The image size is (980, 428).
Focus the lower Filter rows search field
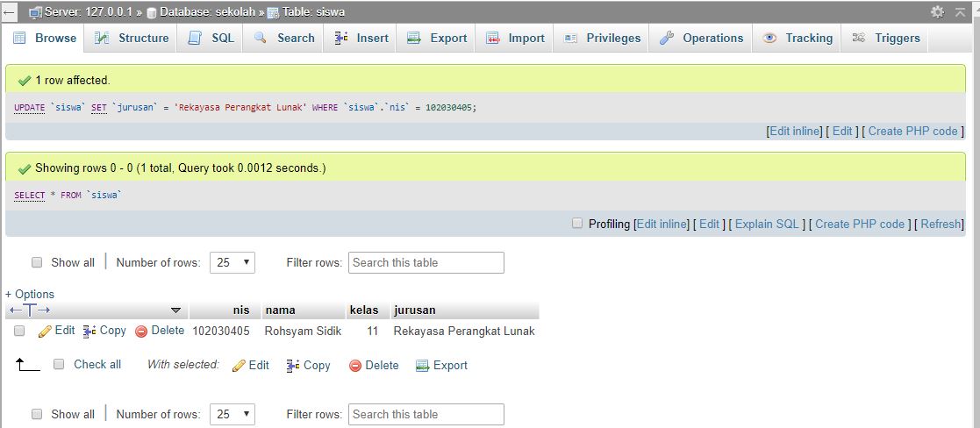[426, 414]
